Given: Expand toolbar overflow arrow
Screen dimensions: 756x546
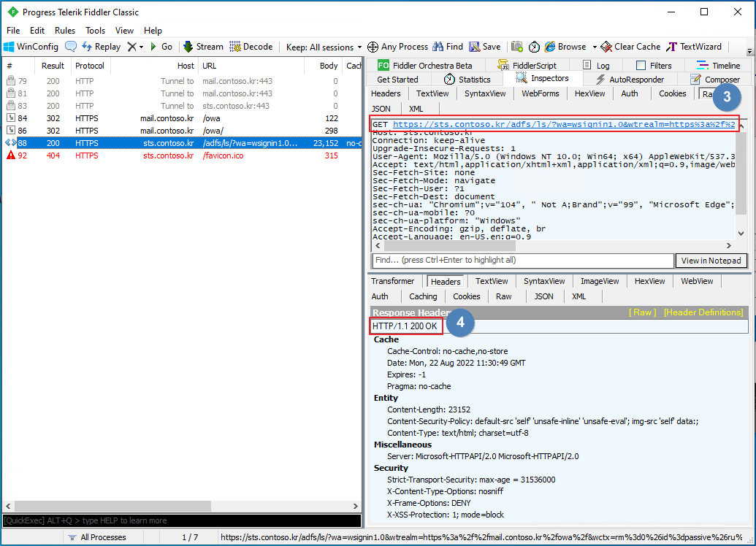Looking at the screenshot, I should pos(749,51).
